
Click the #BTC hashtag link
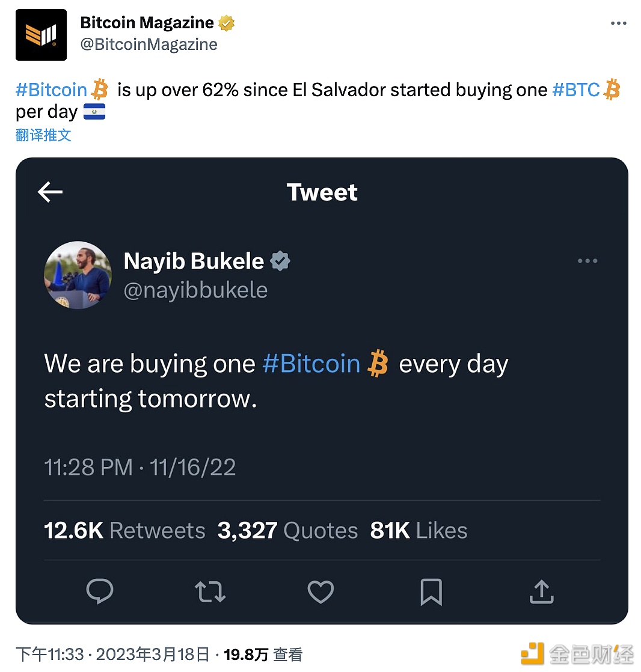pyautogui.click(x=576, y=90)
